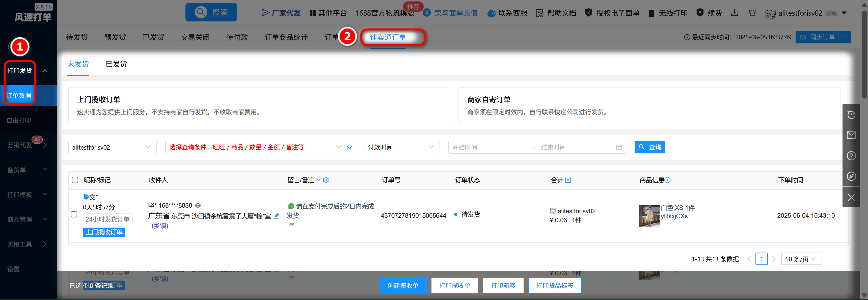Open more options next to 同步订单

tap(845, 37)
